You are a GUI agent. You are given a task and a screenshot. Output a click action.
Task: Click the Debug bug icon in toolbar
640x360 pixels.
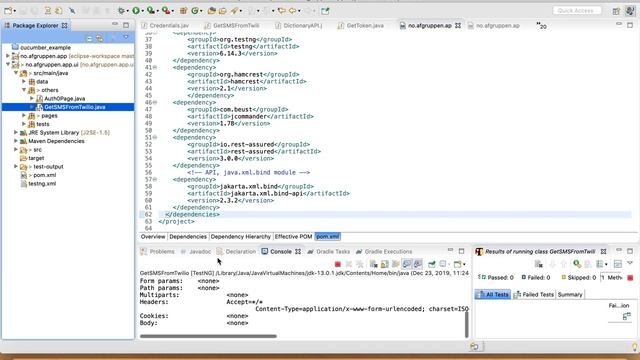(121, 11)
